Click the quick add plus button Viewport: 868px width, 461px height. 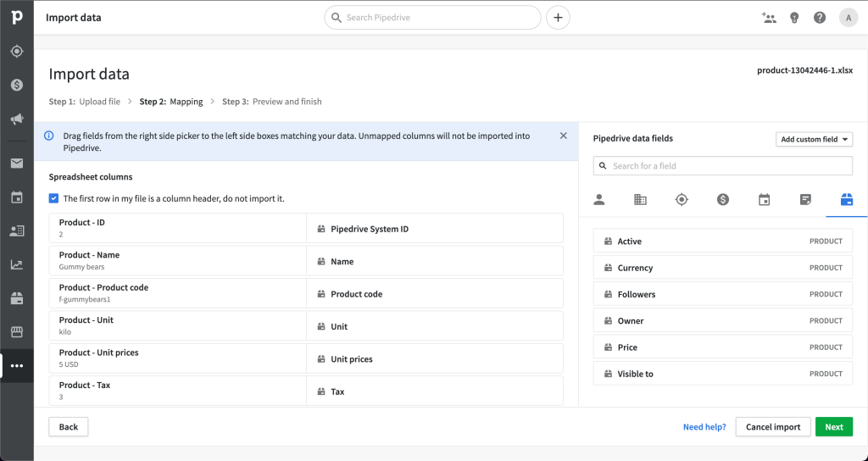coord(558,18)
